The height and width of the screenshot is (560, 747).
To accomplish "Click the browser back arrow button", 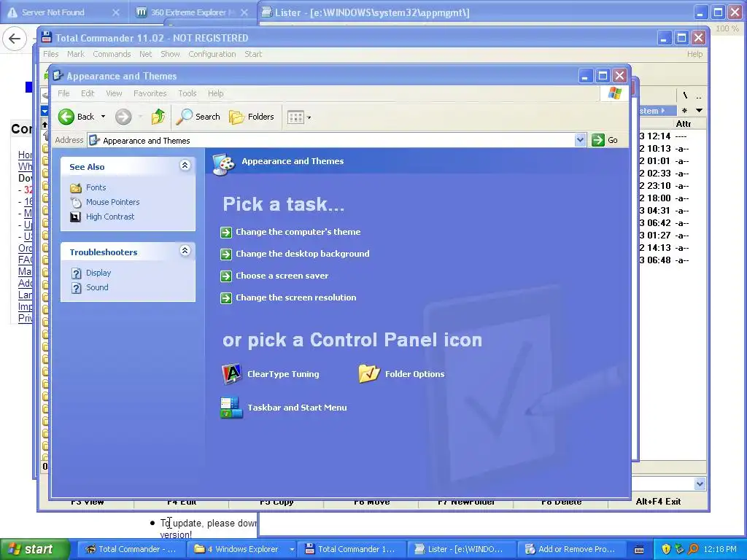I will [15, 39].
